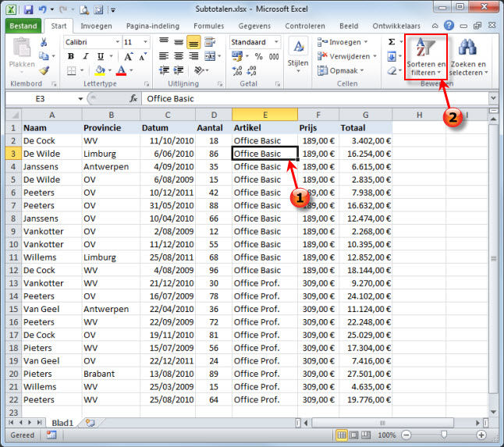
Task: Click the decrease decimal icon
Action: tap(252, 70)
